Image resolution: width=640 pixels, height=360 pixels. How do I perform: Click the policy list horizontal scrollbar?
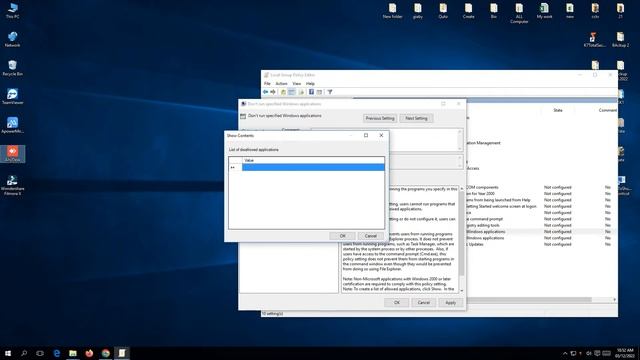tap(529, 300)
